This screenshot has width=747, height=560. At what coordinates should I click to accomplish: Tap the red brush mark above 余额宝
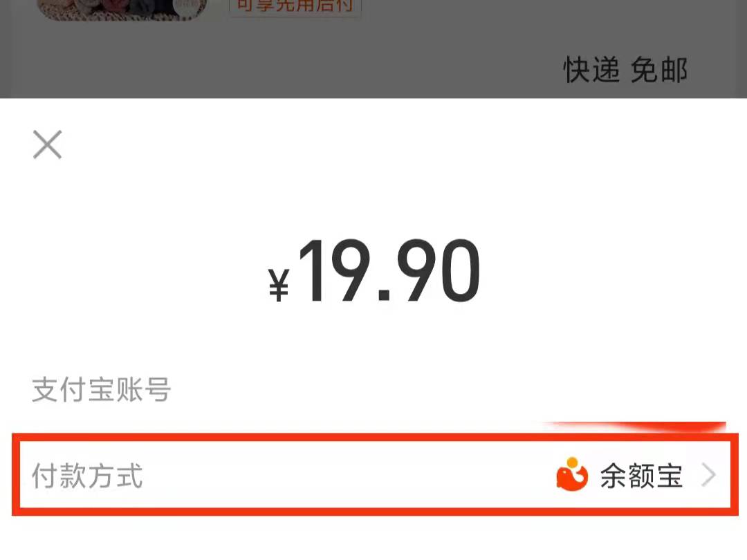point(634,426)
